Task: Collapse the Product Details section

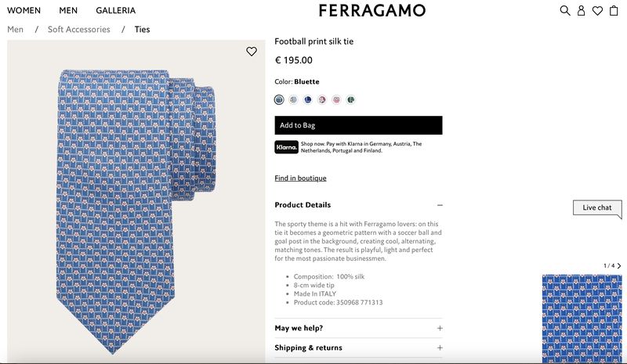Action: 440,205
